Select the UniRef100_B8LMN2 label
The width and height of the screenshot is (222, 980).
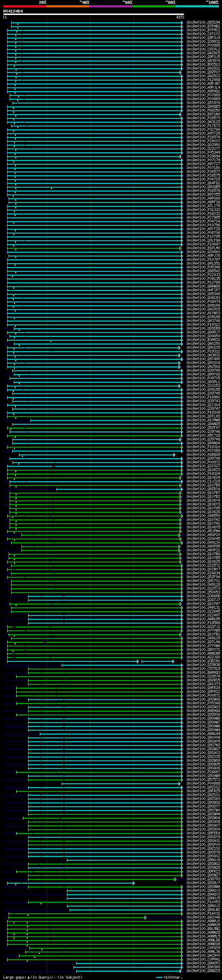[x=203, y=929]
